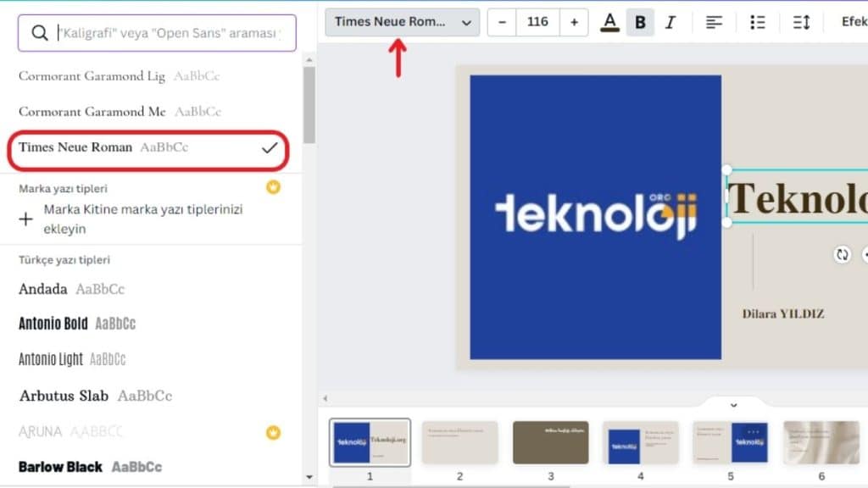Select the Teknoloji title text box
The width and height of the screenshot is (868, 488).
(797, 197)
